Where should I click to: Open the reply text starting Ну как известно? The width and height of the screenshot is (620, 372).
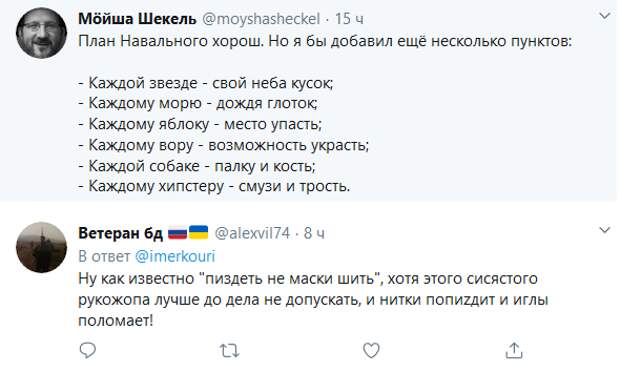313,300
